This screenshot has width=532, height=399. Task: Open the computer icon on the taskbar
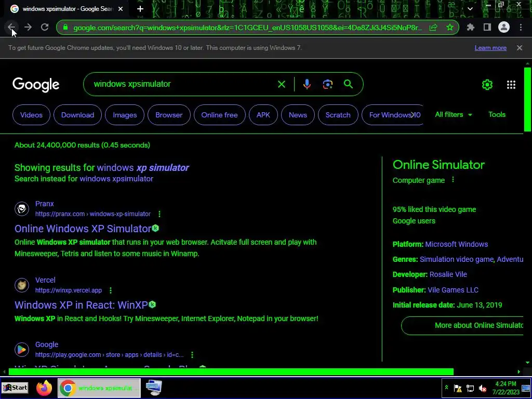tap(154, 388)
